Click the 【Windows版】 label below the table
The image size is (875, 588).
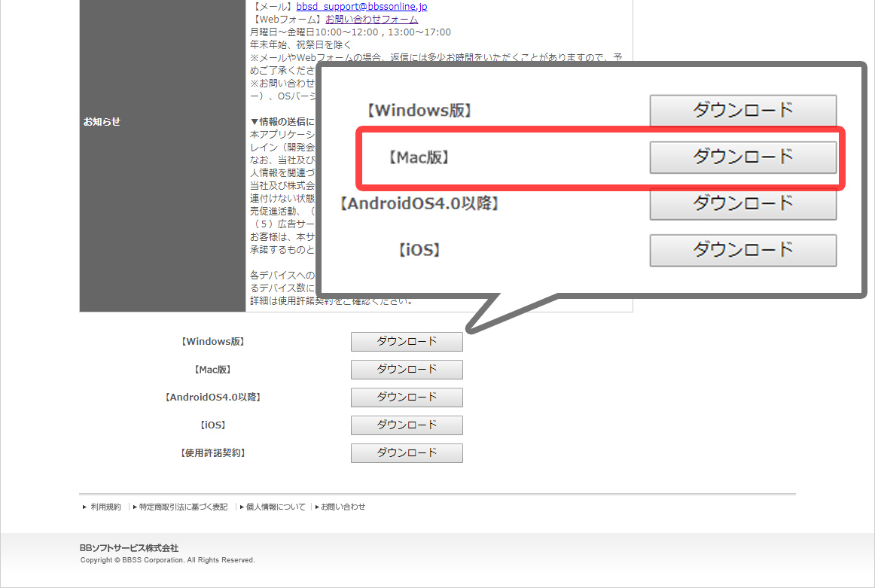[212, 342]
